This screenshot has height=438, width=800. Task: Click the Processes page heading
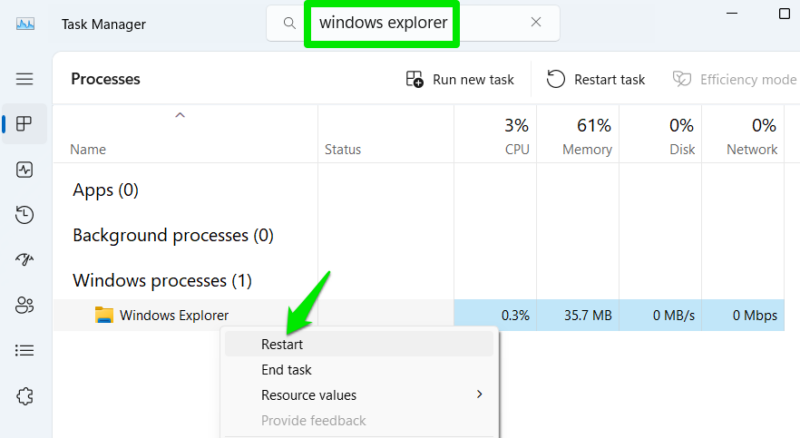pyautogui.click(x=106, y=79)
